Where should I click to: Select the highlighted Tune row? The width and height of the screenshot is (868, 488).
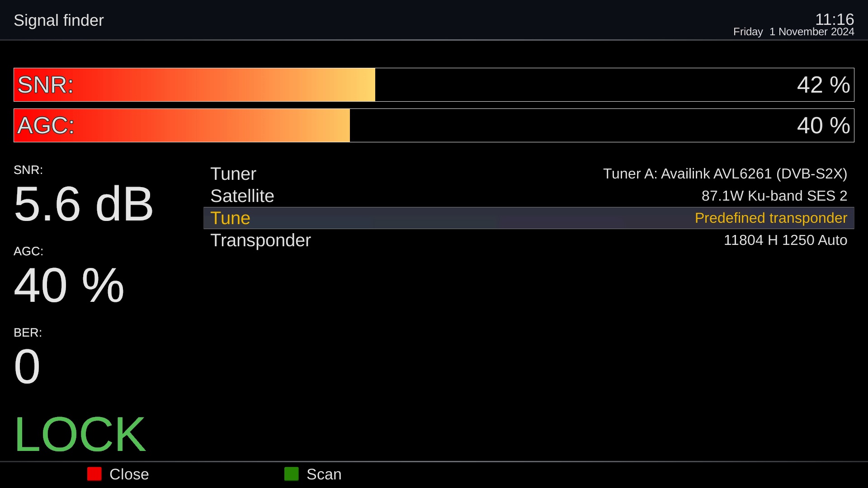point(529,218)
